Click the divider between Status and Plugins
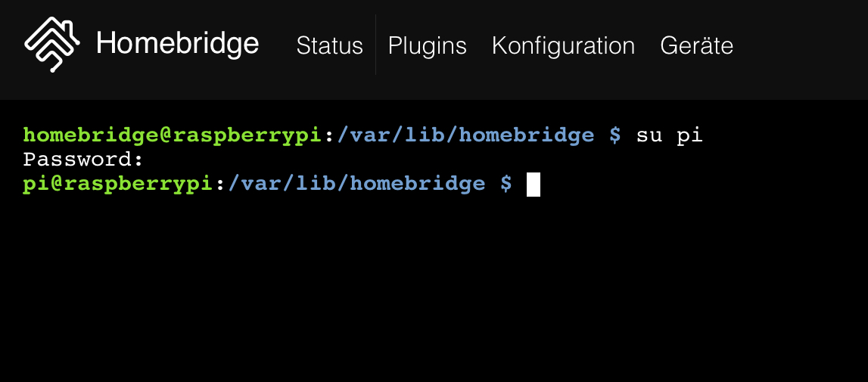The width and height of the screenshot is (868, 382). [x=375, y=45]
